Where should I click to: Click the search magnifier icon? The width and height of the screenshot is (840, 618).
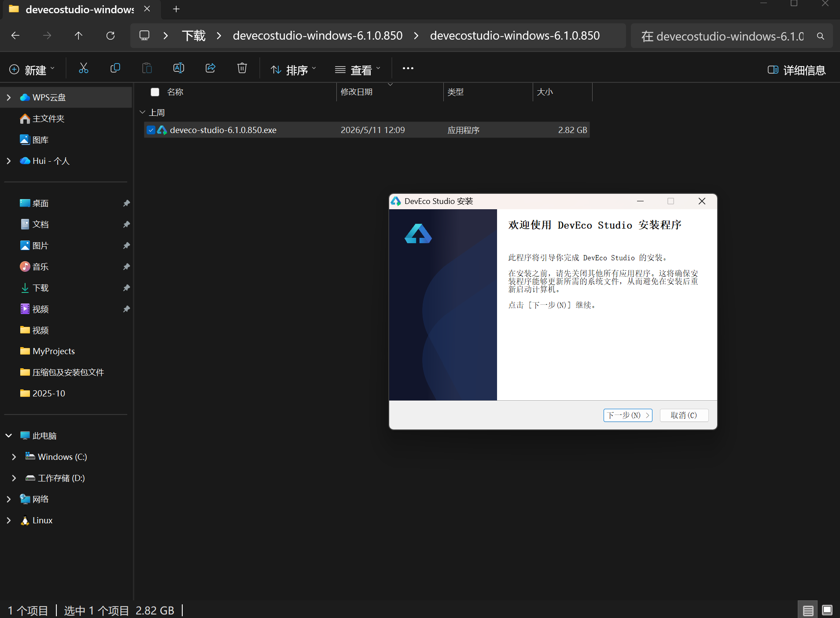pyautogui.click(x=820, y=36)
